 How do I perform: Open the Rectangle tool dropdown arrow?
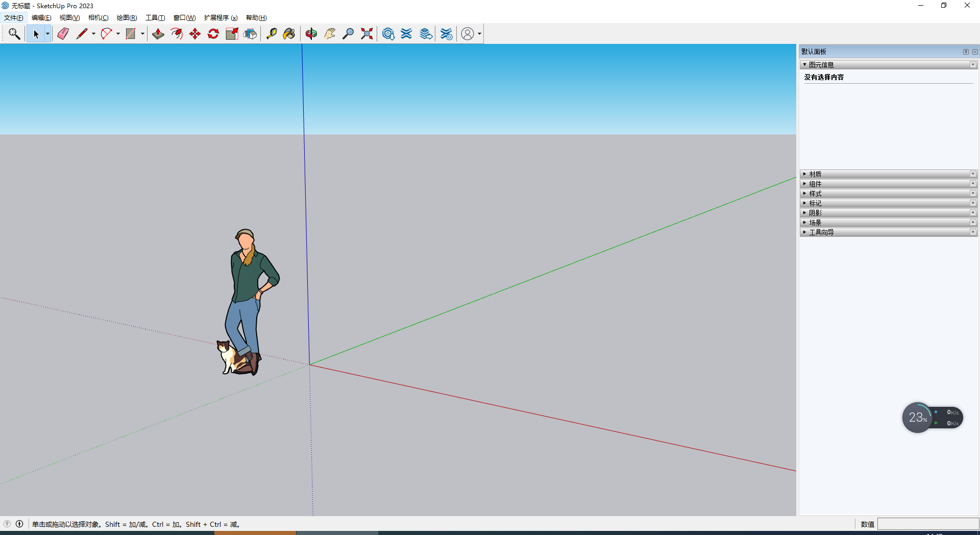click(x=142, y=34)
